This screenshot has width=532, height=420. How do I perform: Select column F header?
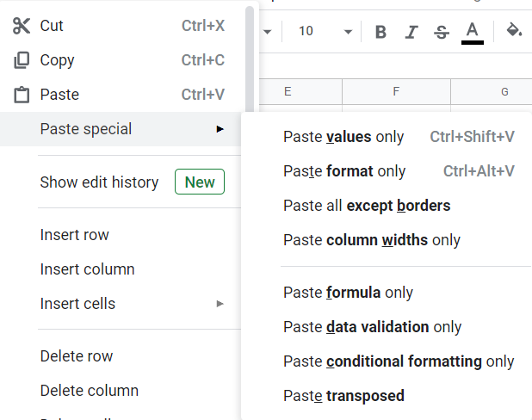coord(396,92)
